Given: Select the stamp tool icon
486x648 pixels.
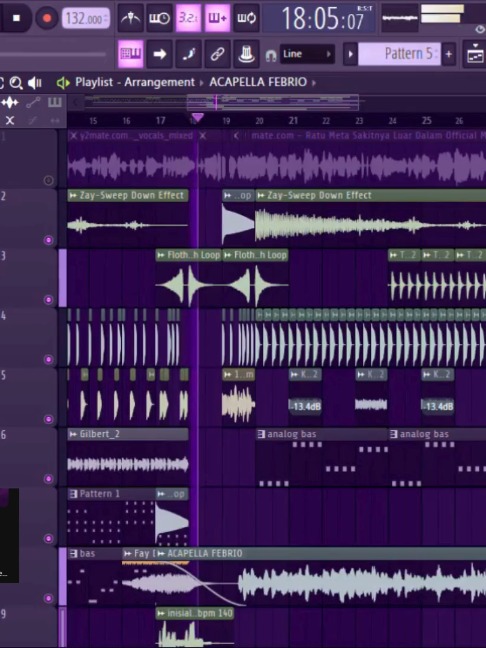Looking at the screenshot, I should (246, 54).
